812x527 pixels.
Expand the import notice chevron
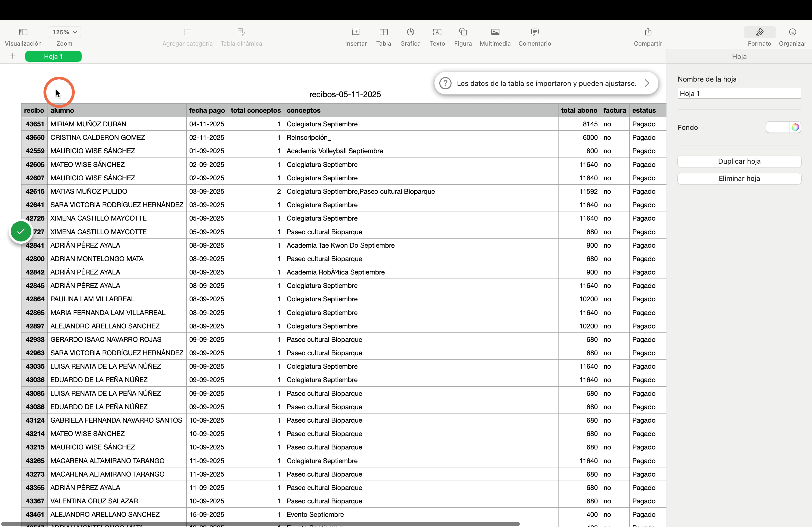(x=647, y=83)
